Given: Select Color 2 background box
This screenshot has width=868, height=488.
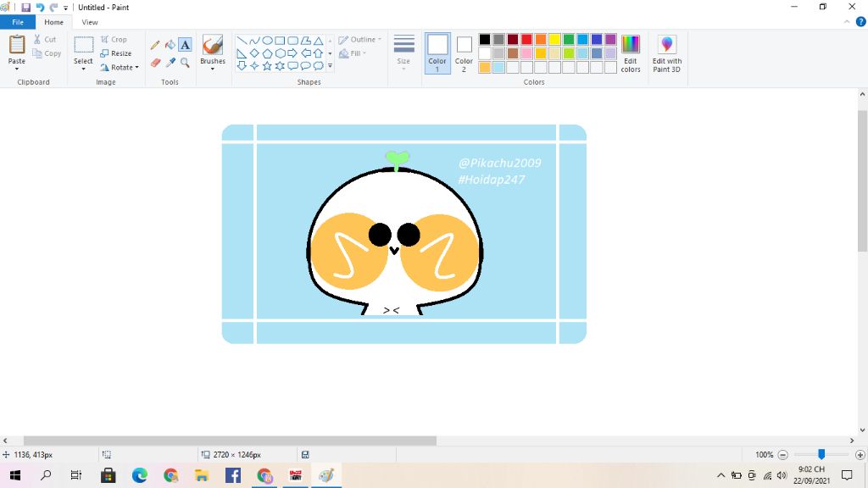Looking at the screenshot, I should [x=464, y=53].
